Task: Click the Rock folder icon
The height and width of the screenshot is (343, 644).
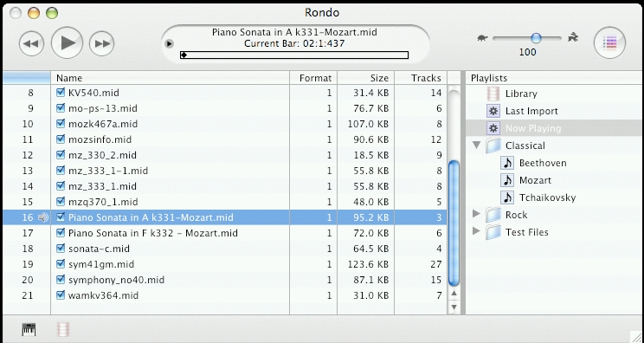Action: tap(493, 215)
